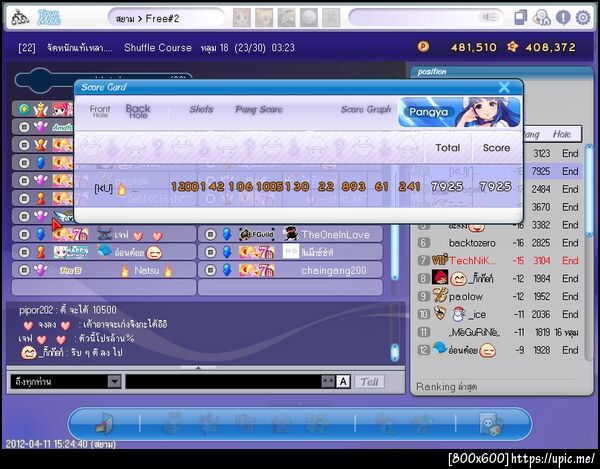The image size is (600, 469).
Task: Click the blue bird icon in ranking row 12
Action: click(440, 348)
